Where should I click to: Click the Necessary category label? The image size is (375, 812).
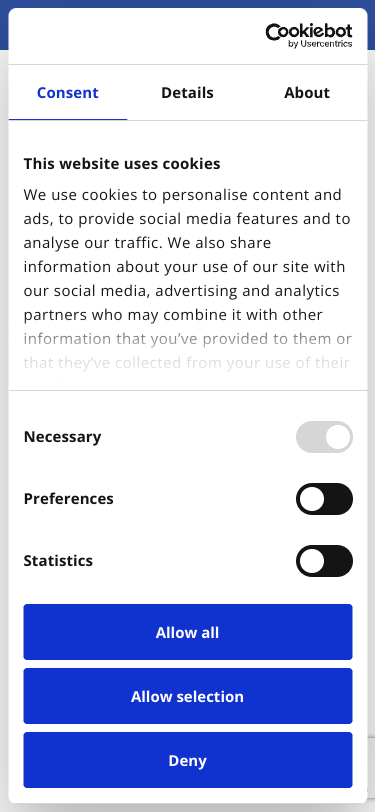tap(62, 437)
